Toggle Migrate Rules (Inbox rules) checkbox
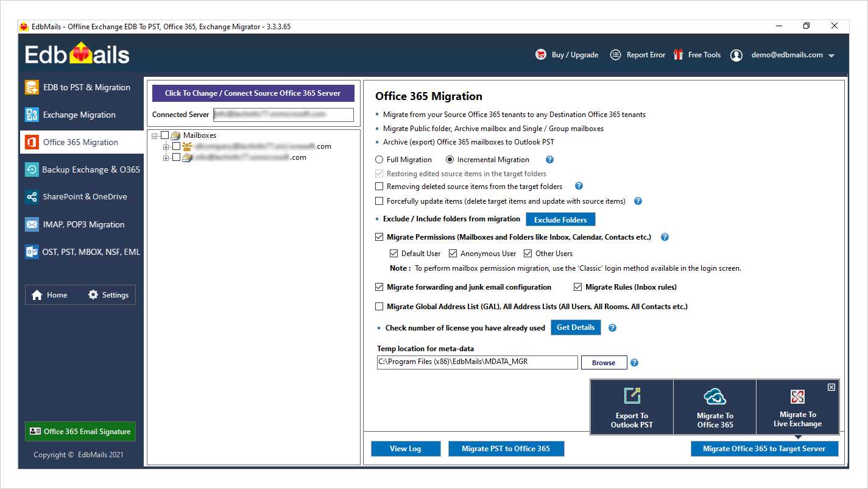Image resolution: width=868 pixels, height=489 pixels. click(x=578, y=287)
